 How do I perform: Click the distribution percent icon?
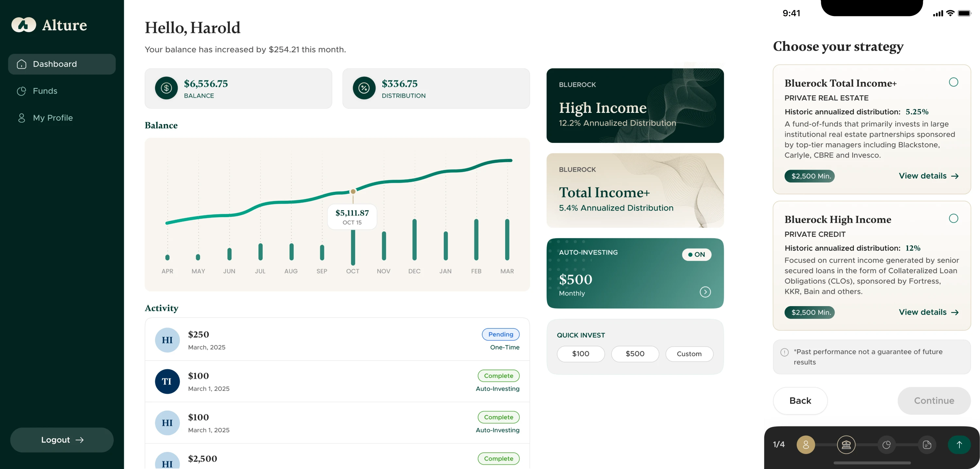click(x=364, y=88)
